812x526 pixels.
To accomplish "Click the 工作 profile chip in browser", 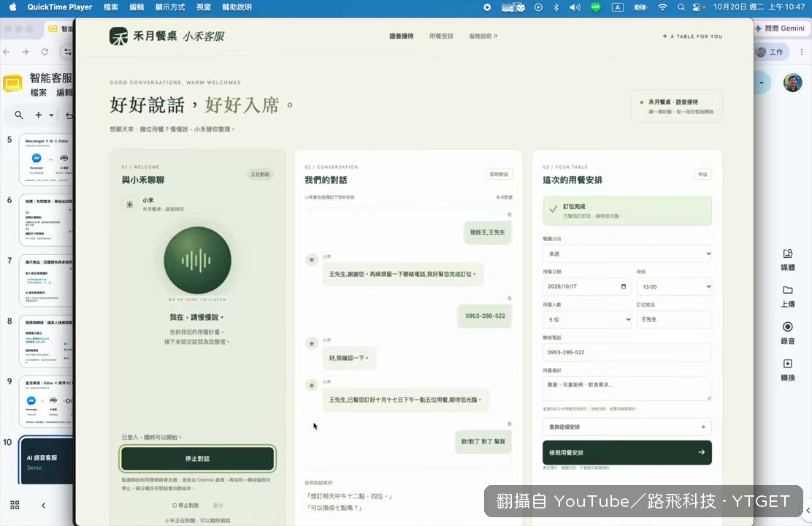I will [770, 52].
